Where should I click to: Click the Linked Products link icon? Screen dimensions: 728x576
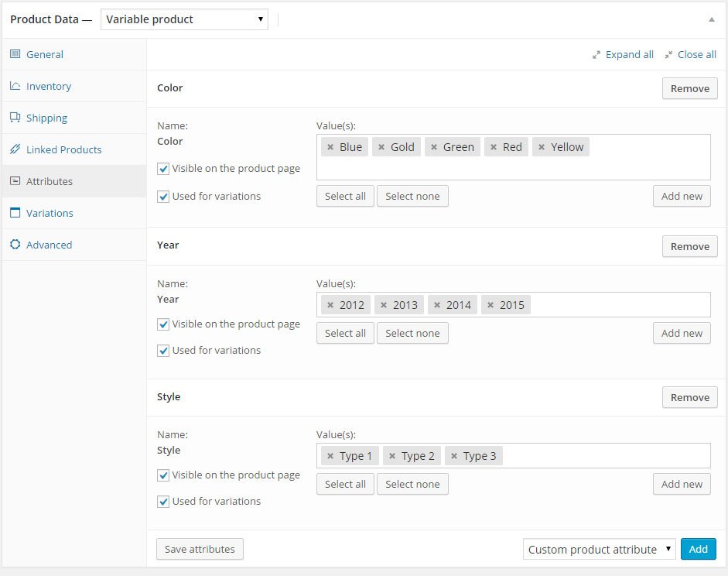point(15,149)
